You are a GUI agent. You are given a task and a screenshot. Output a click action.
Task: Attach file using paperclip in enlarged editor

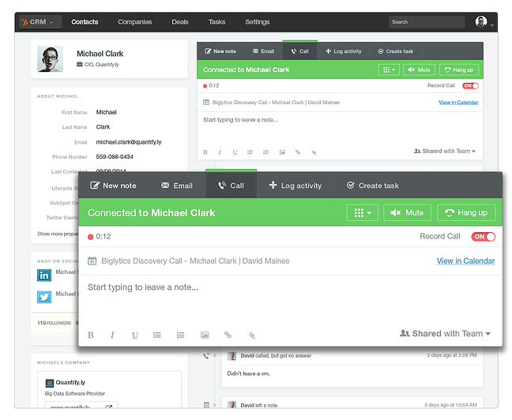252,335
